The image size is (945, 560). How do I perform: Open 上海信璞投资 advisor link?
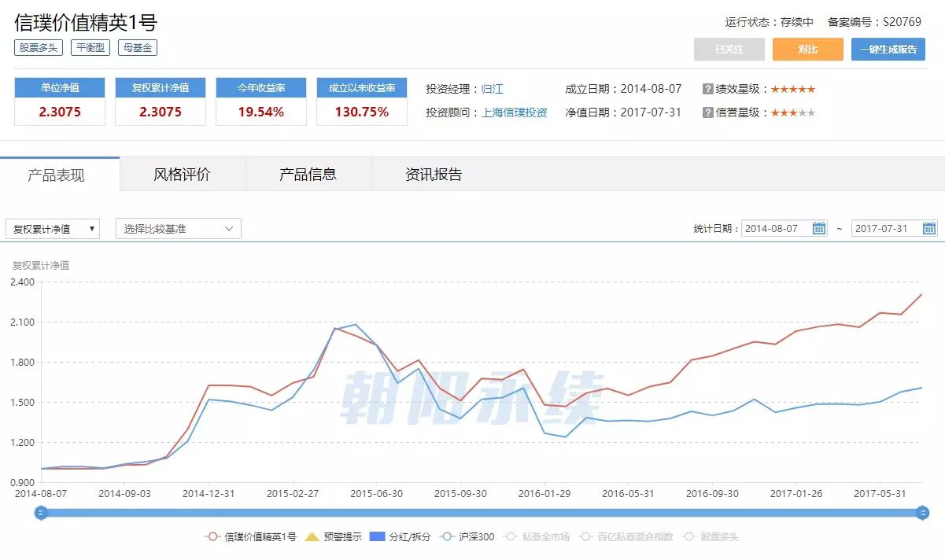(x=515, y=112)
